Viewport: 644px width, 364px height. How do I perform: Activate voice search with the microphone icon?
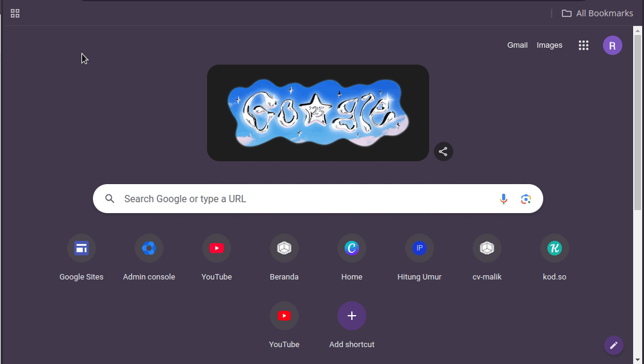click(x=503, y=198)
